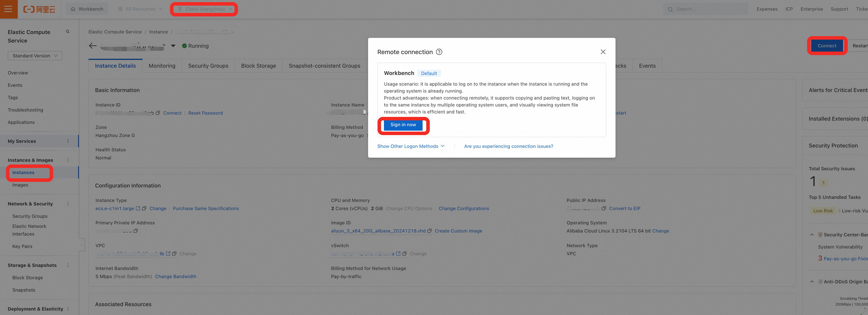Close the Remote connection dialog
The image size is (868, 315).
tap(603, 52)
